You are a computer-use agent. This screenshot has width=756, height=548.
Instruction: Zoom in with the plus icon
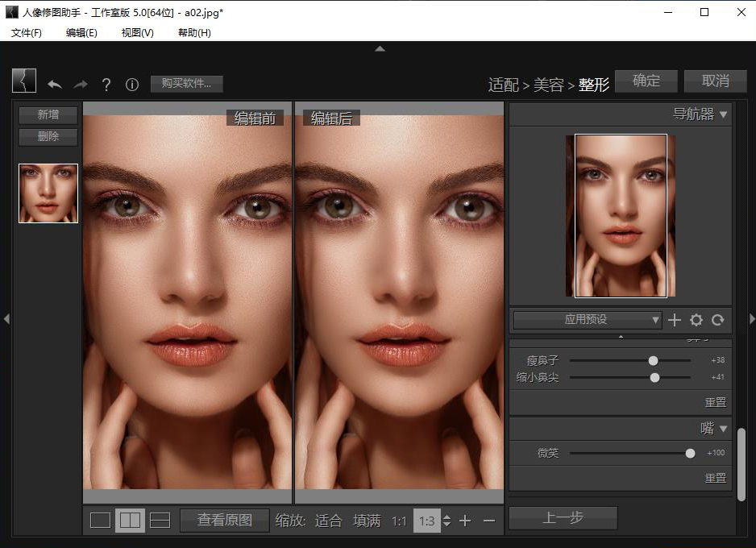coord(465,521)
